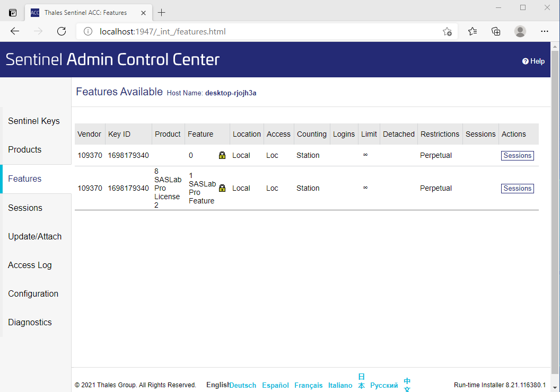Click the Detached column header
560x392 pixels.
click(x=399, y=134)
